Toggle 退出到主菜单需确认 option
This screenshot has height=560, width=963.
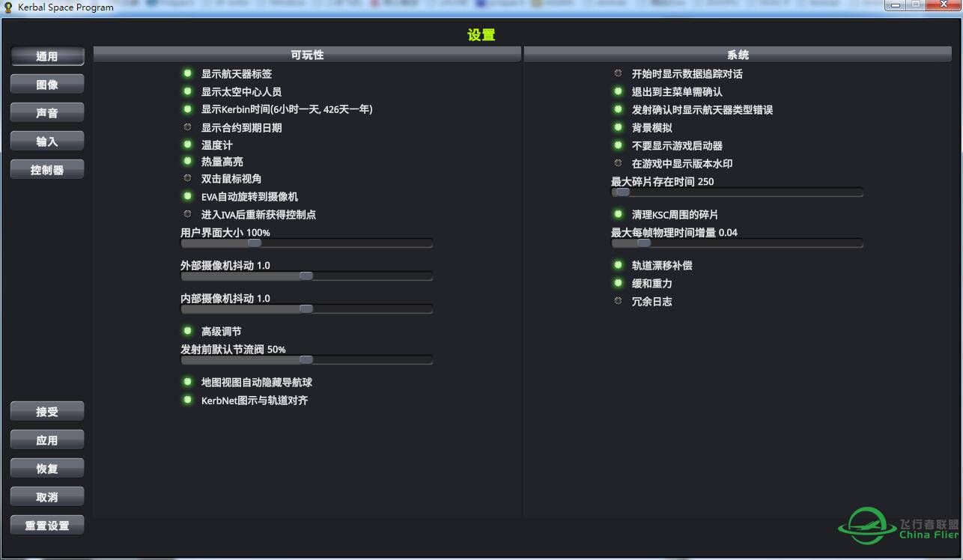point(618,91)
